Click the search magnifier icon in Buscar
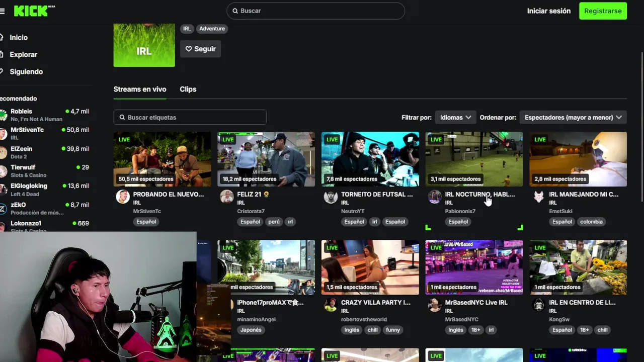Screen dimensions: 644x362 235,11
